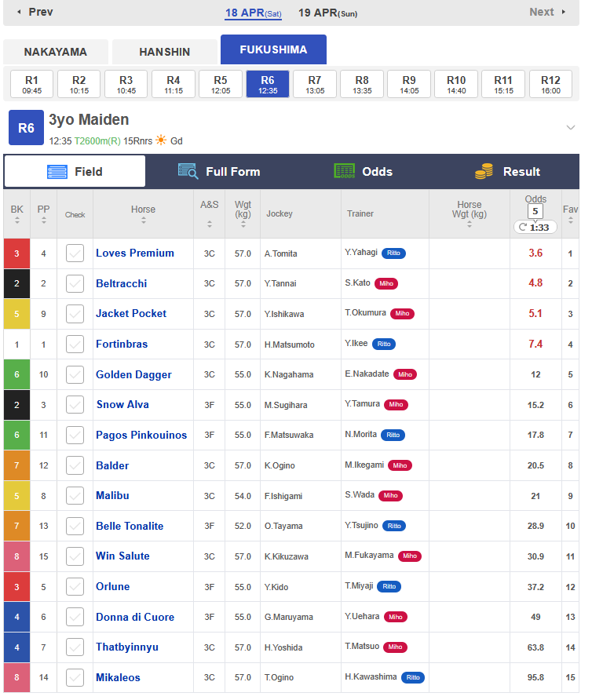The width and height of the screenshot is (592, 700).
Task: Sort by Wgt (kg) column
Action: (243, 224)
